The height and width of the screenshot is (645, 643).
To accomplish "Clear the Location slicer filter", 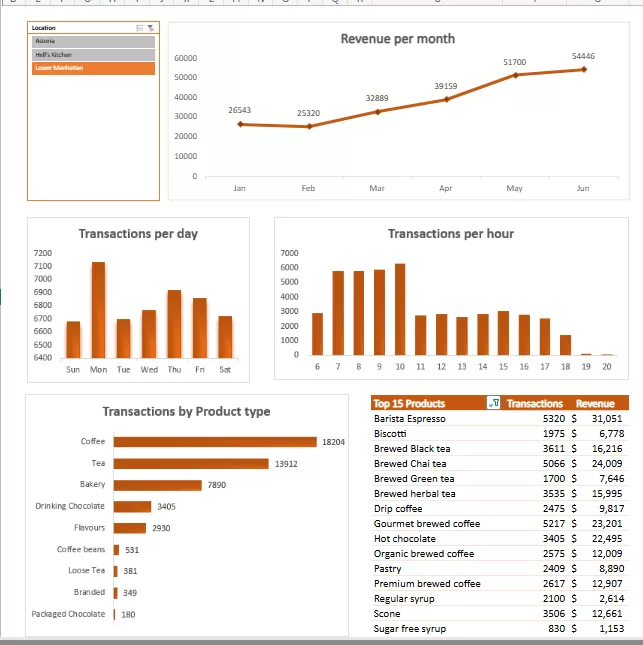I will (150, 28).
